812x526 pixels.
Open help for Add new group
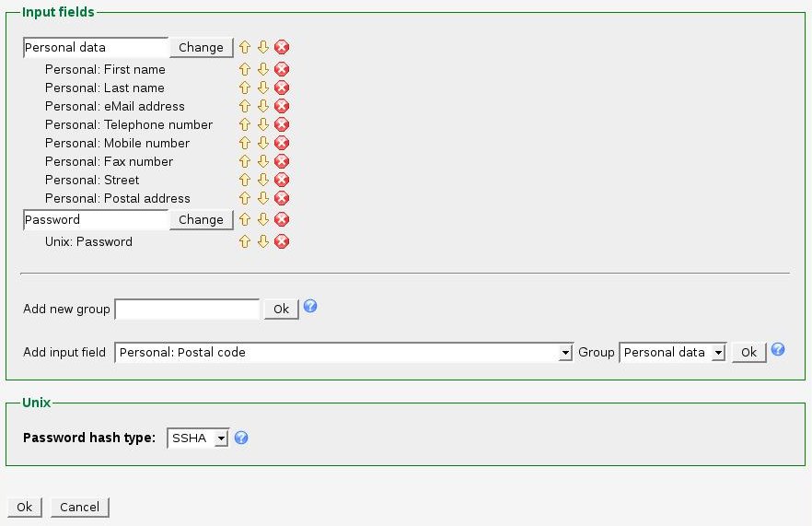(x=310, y=307)
